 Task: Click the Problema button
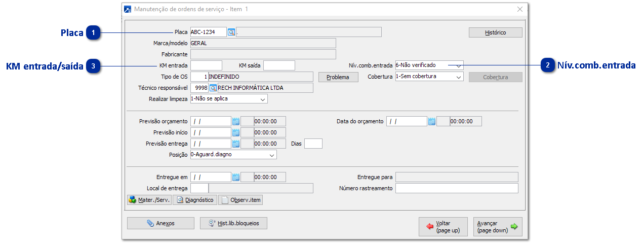click(x=338, y=77)
